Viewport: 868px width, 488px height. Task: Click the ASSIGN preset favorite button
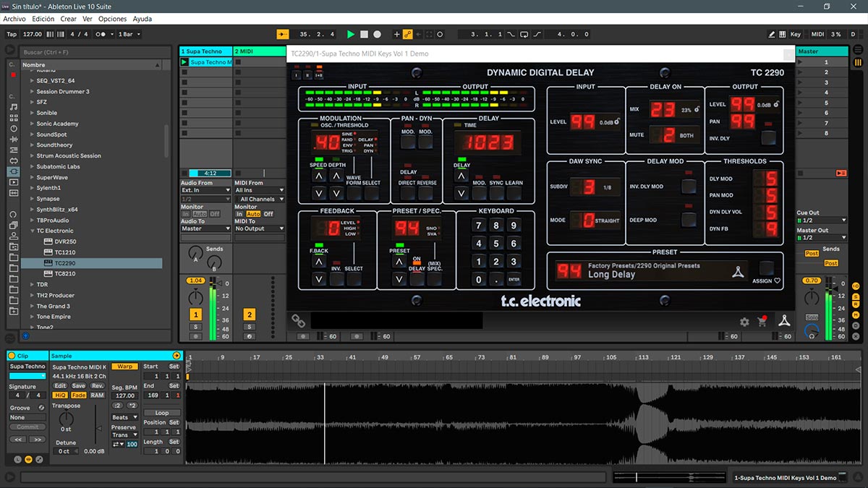pos(767,267)
